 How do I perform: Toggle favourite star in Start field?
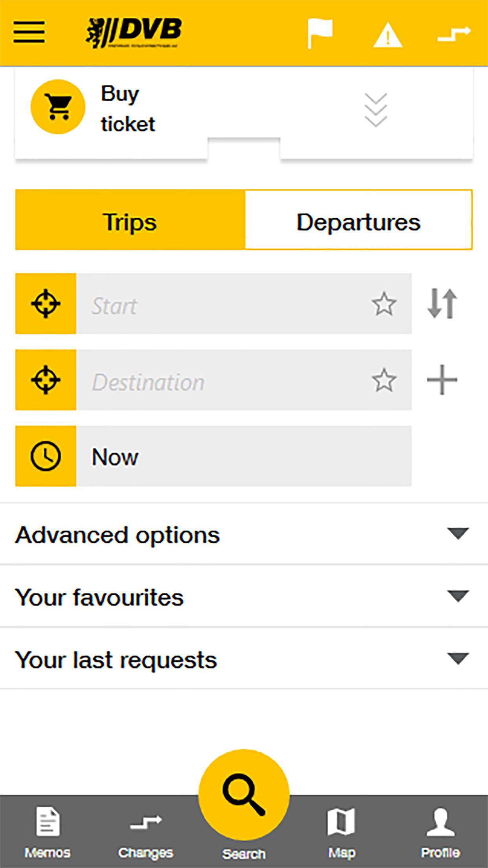(x=383, y=303)
